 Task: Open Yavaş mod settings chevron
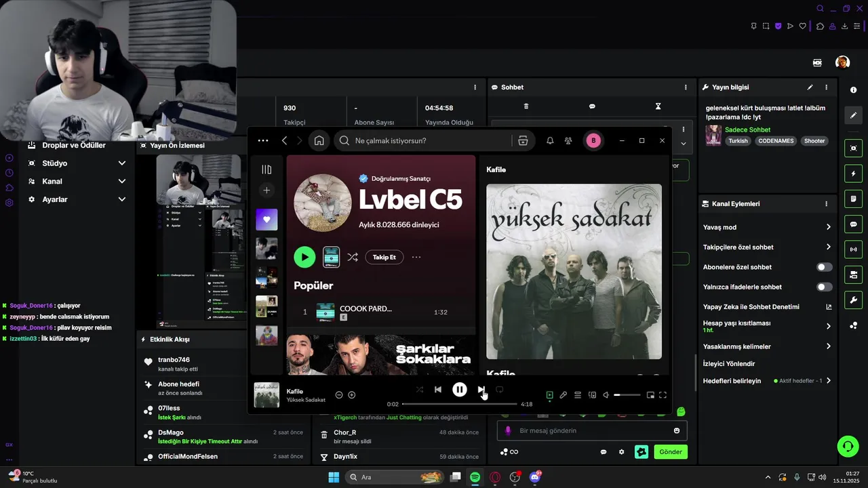pos(828,227)
